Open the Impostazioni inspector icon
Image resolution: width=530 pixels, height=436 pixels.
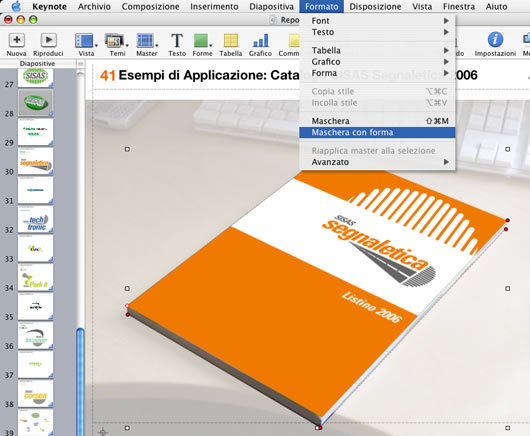(495, 40)
